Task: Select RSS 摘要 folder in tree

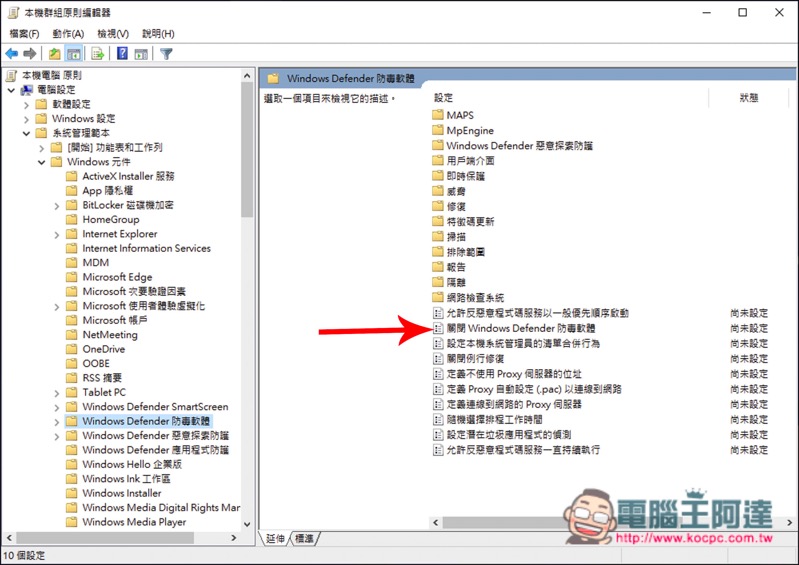Action: tap(102, 378)
